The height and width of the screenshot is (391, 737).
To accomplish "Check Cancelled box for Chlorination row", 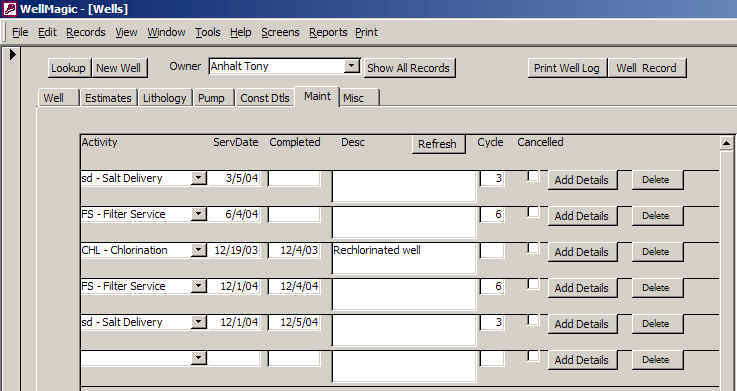I will (533, 248).
